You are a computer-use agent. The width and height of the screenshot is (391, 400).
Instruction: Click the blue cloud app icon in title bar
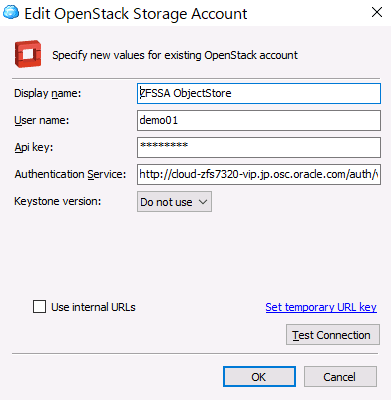(11, 13)
